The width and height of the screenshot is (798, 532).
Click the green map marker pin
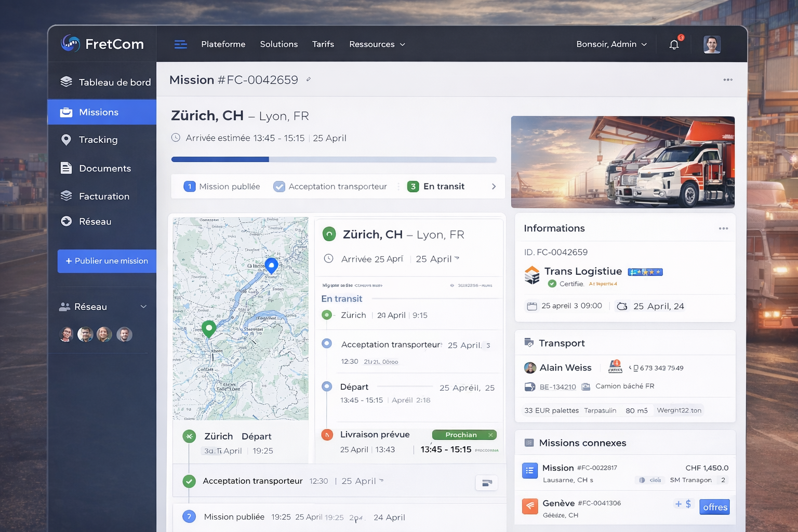tap(209, 328)
